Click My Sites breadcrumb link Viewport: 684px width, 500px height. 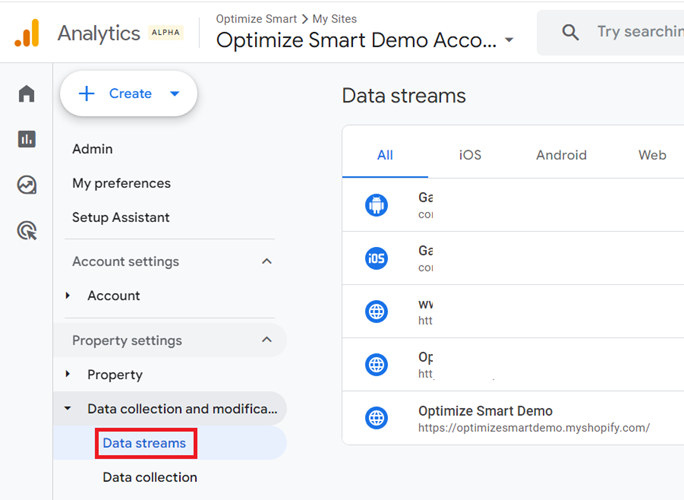335,19
